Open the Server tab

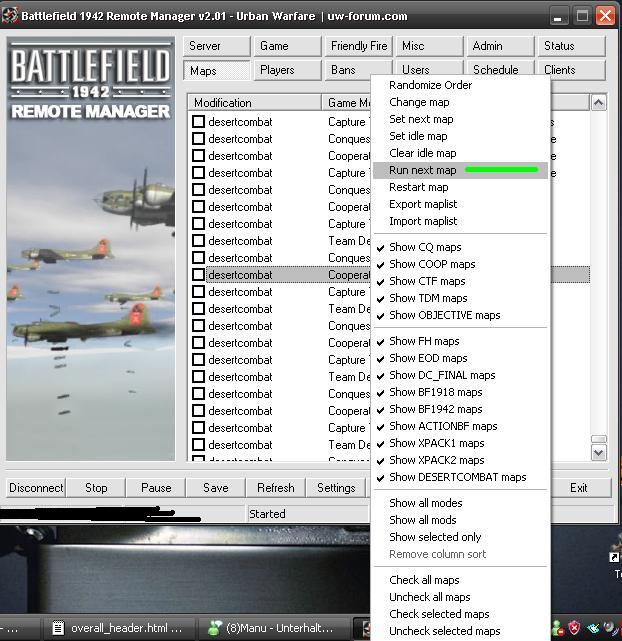click(x=216, y=46)
